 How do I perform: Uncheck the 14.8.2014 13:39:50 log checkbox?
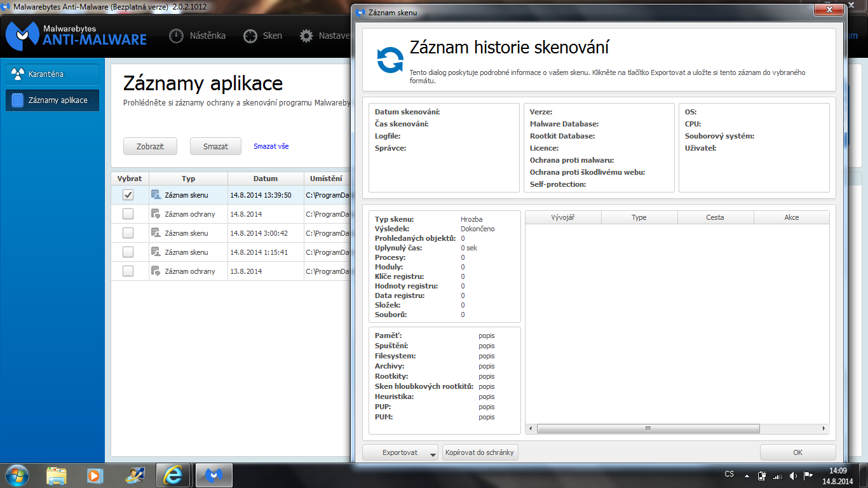(x=128, y=195)
